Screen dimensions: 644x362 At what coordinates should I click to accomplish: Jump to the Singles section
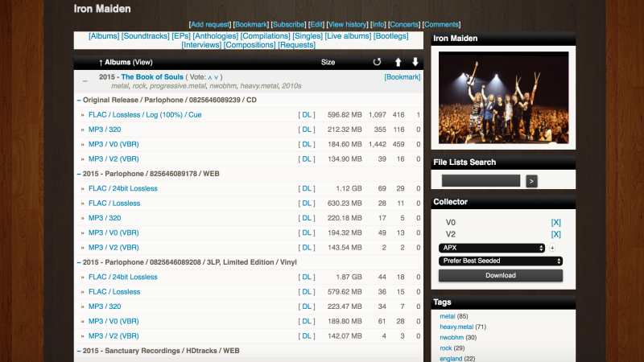(308, 36)
